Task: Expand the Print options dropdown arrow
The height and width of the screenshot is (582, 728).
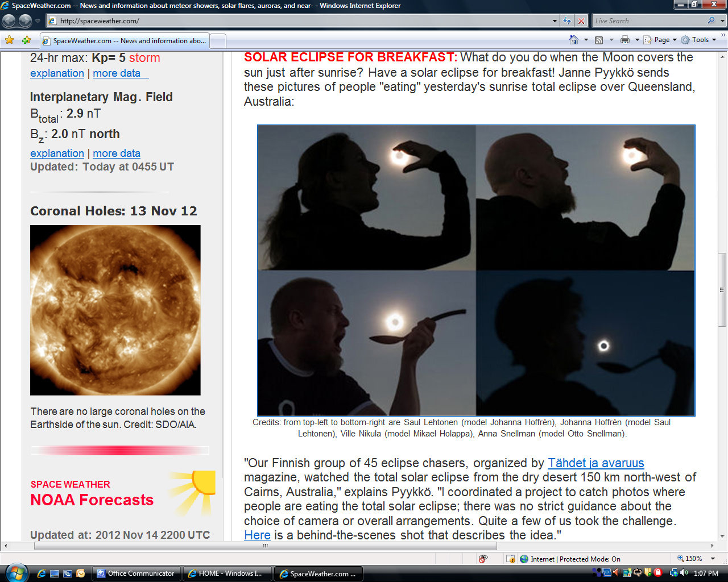Action: 637,40
